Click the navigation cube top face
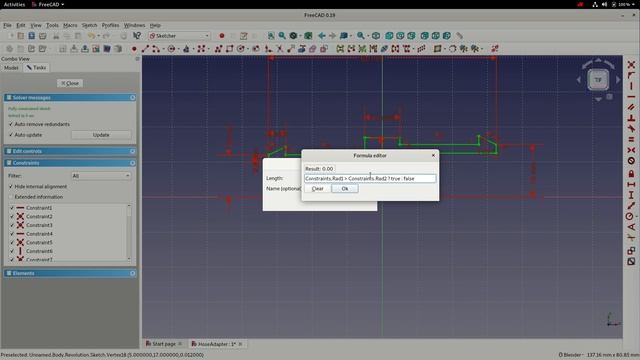Screen dimensions: 640x360 (598, 80)
